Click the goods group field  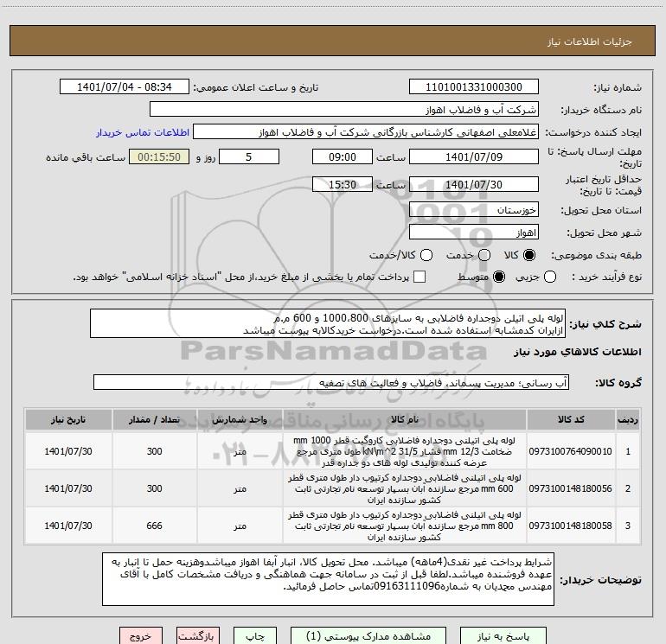[x=330, y=382]
